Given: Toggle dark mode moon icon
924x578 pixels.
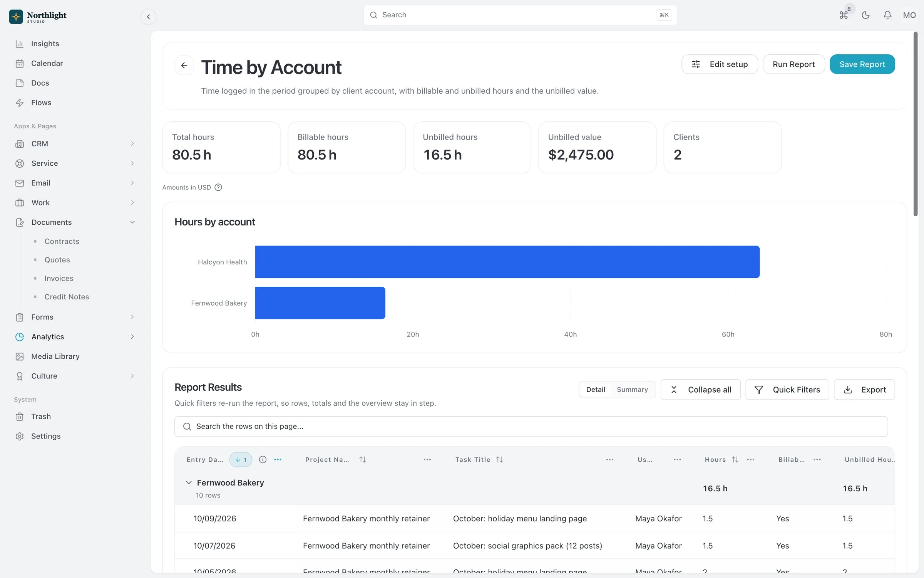Looking at the screenshot, I should (x=865, y=15).
